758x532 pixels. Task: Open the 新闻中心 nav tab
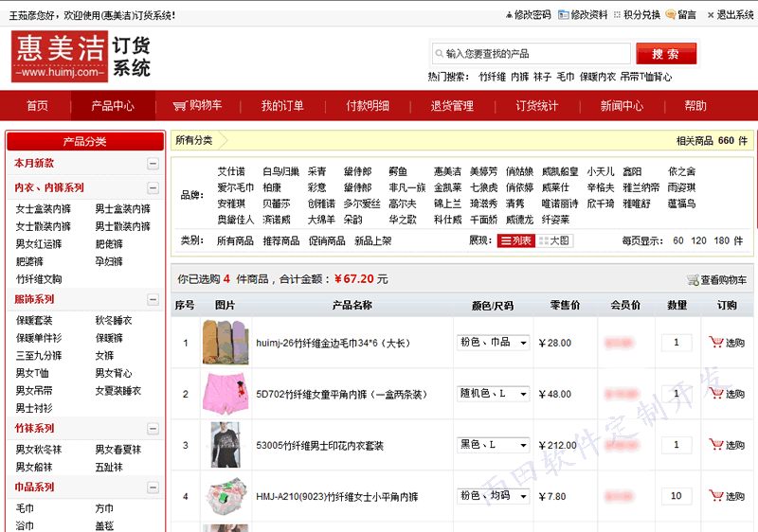point(622,106)
